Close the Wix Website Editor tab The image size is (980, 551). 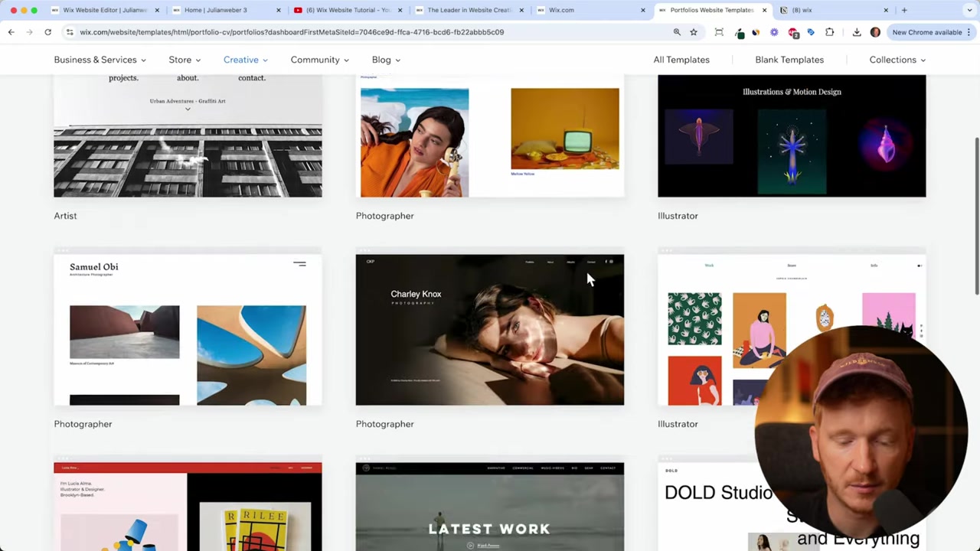point(157,10)
